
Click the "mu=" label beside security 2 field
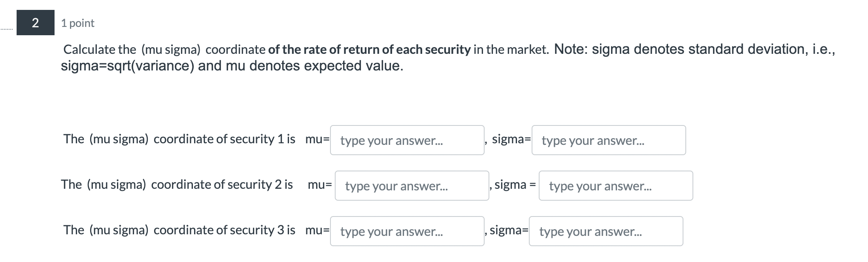tap(320, 184)
